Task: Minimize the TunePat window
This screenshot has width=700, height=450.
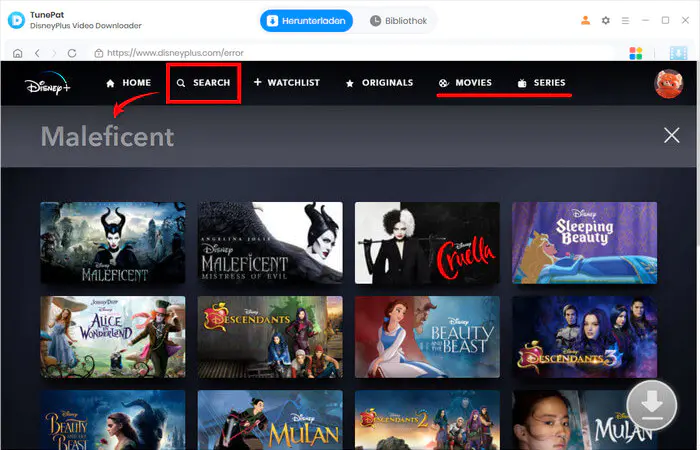Action: (645, 21)
